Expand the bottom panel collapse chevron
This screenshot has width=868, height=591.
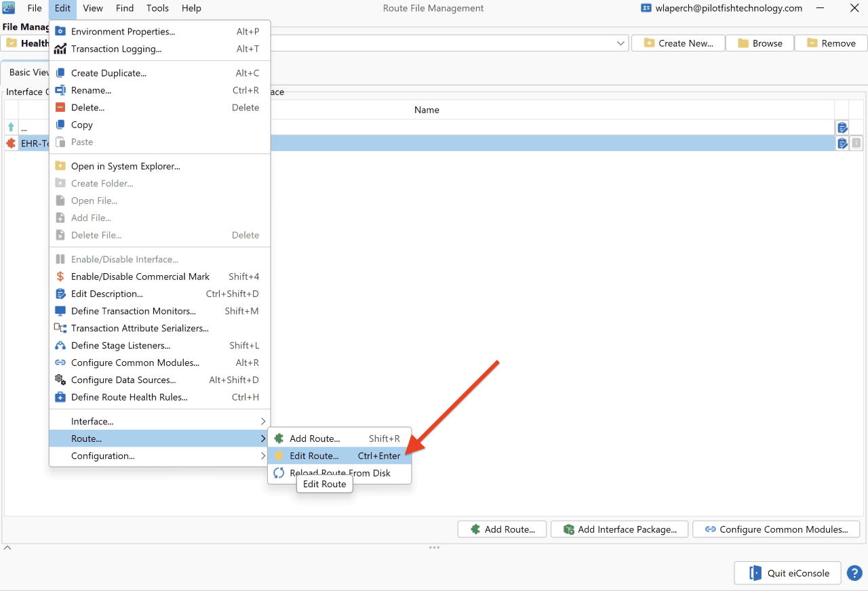pos(7,548)
